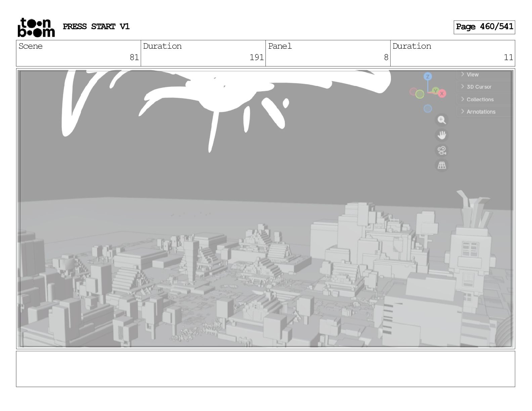Select the pan hand viewport icon
532x411 pixels.
click(441, 135)
